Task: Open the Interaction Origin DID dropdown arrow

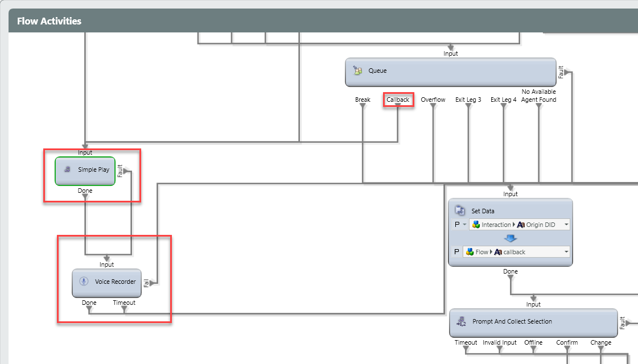Action: pos(566,225)
